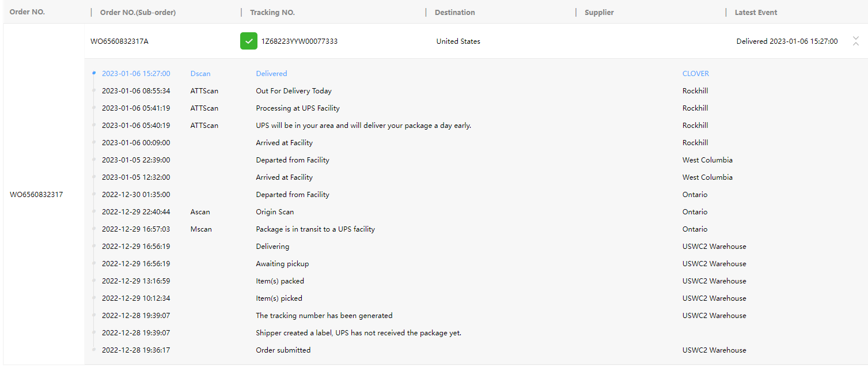Click sub-order number WO6560832317A
This screenshot has height=367, width=868.
[x=119, y=41]
